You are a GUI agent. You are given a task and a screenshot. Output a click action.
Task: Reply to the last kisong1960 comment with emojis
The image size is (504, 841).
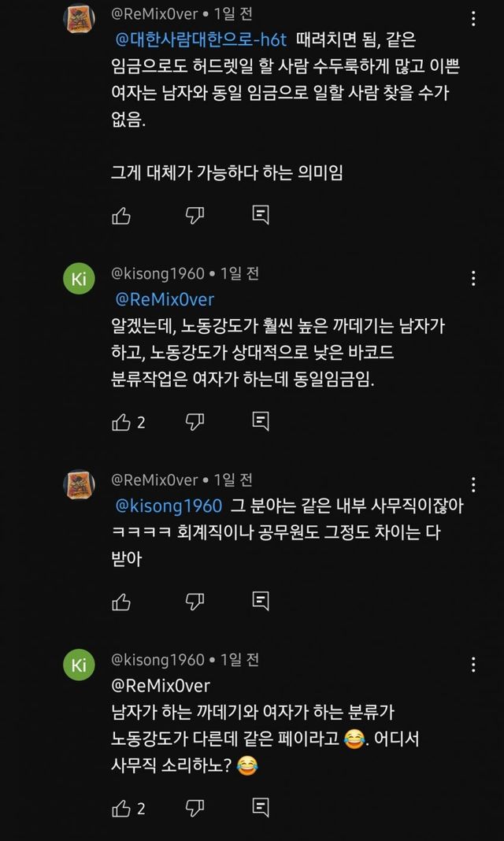pos(261,786)
